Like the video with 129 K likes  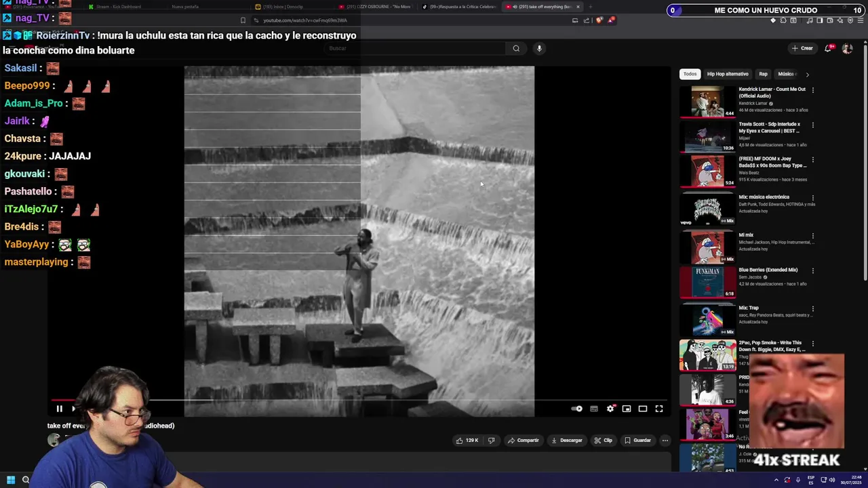point(468,441)
